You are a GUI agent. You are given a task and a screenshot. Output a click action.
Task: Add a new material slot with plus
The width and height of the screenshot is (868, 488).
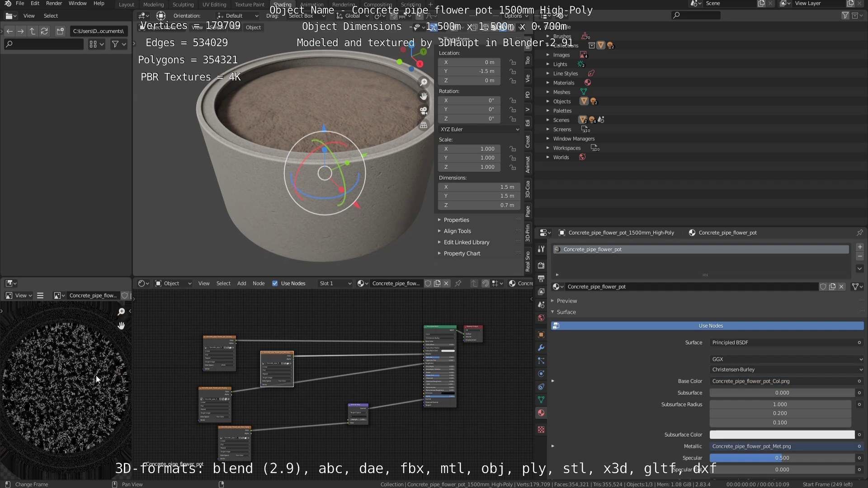click(x=860, y=247)
